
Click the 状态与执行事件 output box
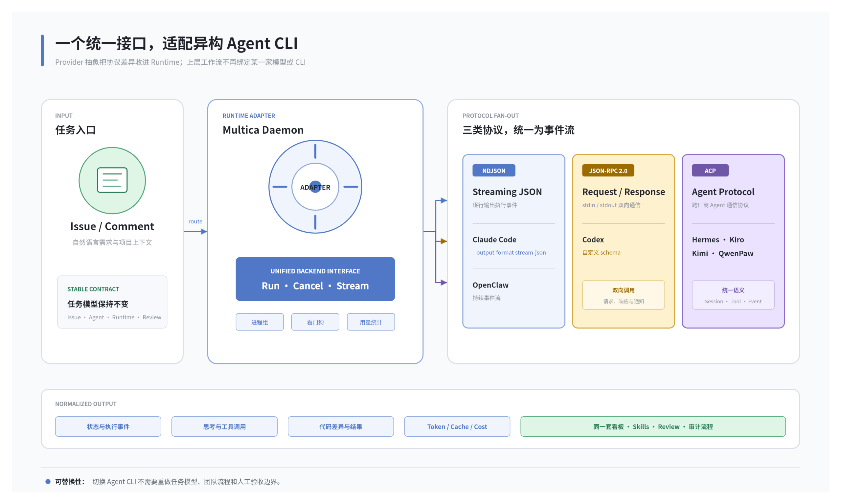[108, 426]
